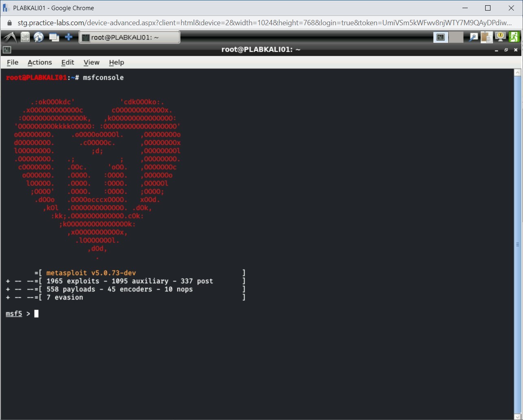Open the View menu
The height and width of the screenshot is (420, 523).
[91, 62]
